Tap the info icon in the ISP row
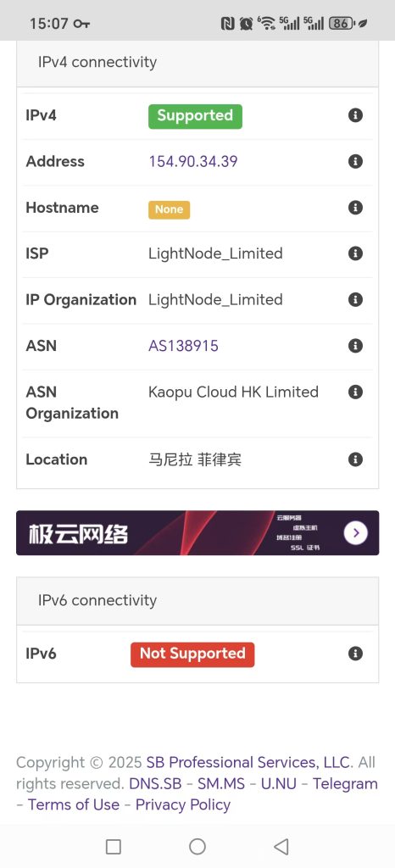The width and height of the screenshot is (395, 868). click(355, 253)
